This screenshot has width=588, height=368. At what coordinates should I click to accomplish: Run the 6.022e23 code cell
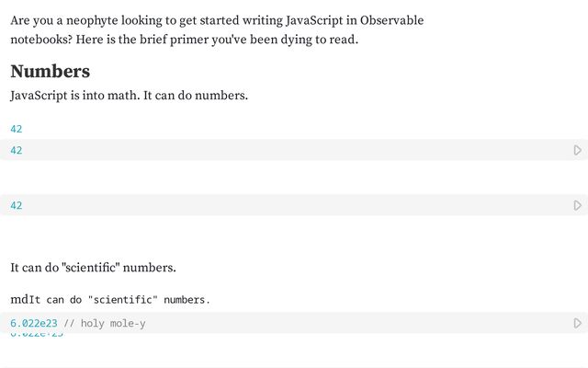click(x=577, y=323)
